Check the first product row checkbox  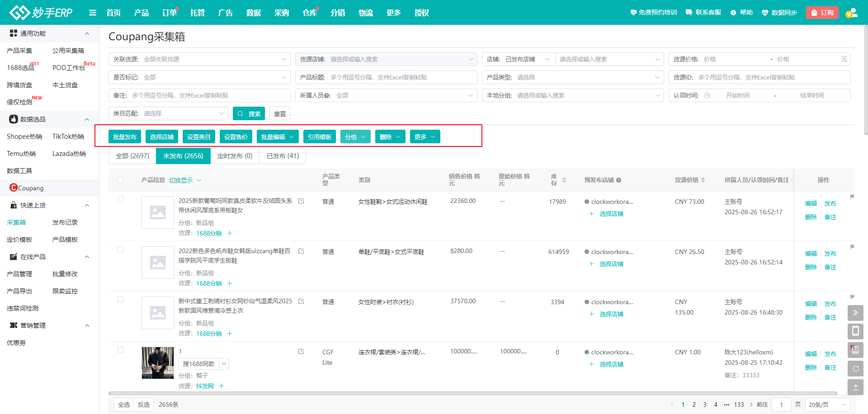[x=120, y=199]
